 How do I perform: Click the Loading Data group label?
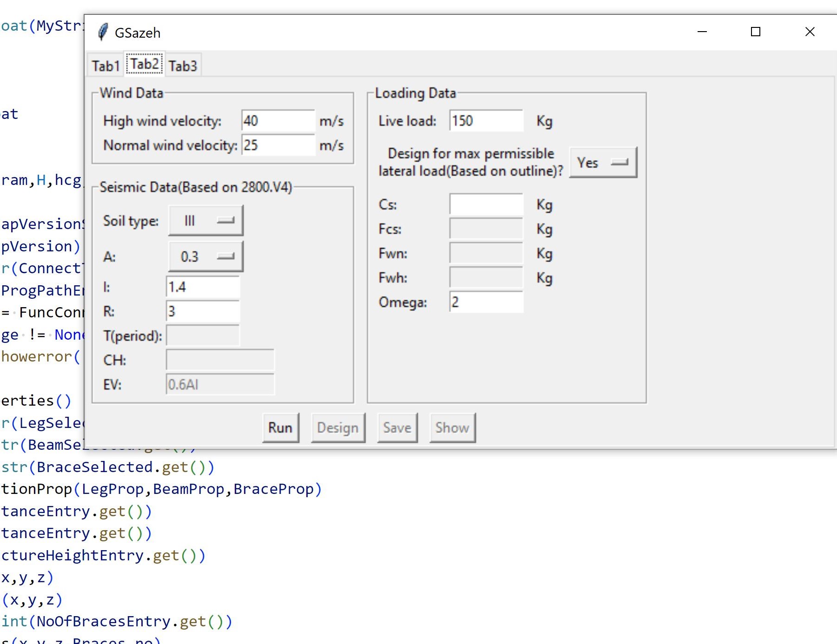coord(415,93)
